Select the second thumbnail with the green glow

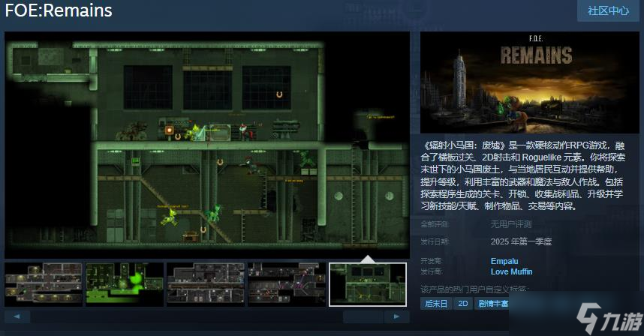pos(125,285)
